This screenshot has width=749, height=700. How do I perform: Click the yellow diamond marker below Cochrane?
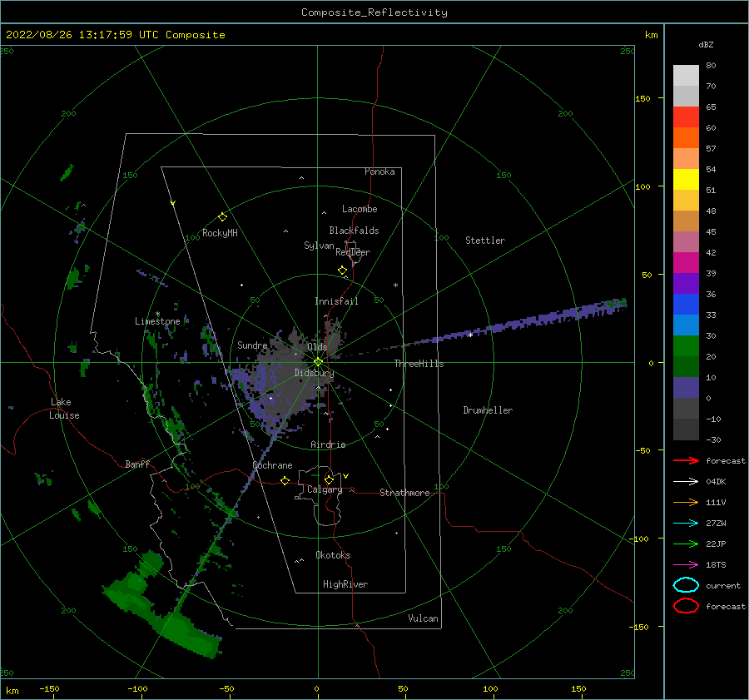pyautogui.click(x=285, y=480)
